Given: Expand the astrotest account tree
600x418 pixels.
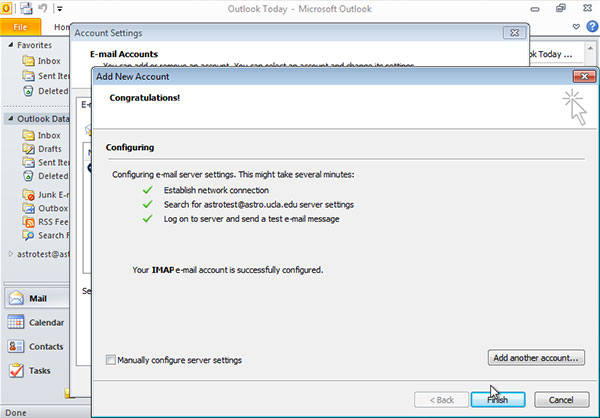Looking at the screenshot, I should click(11, 253).
